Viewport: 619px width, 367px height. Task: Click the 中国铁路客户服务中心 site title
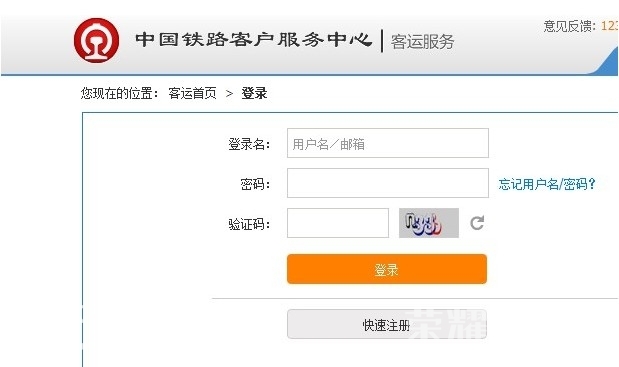253,39
